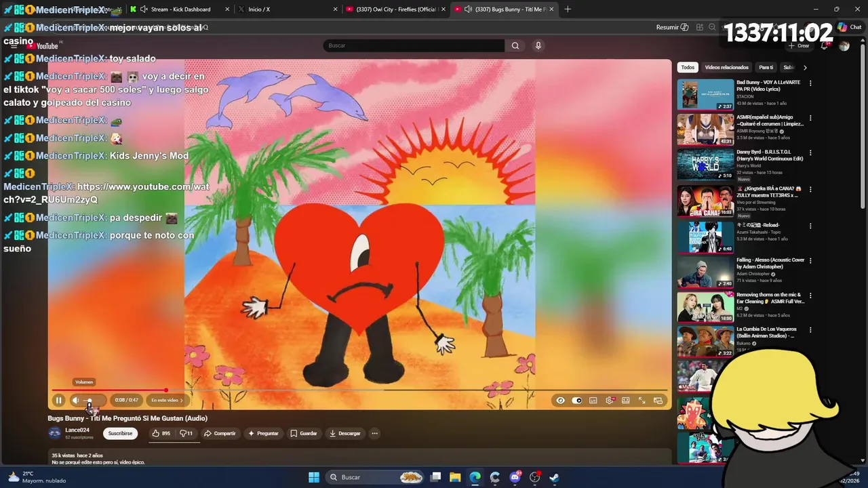
Task: Open Microsoft Edge from the taskbar
Action: click(475, 477)
